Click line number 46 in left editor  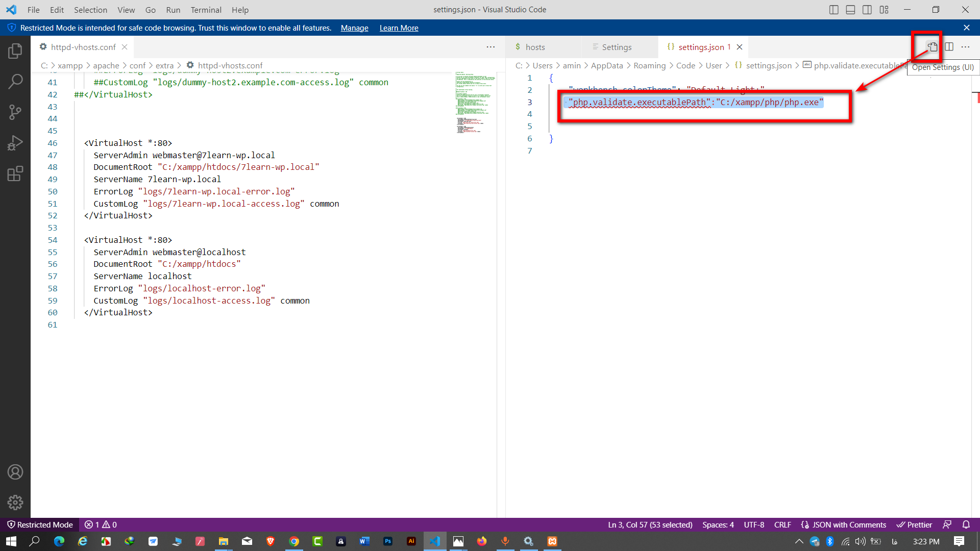click(x=53, y=143)
